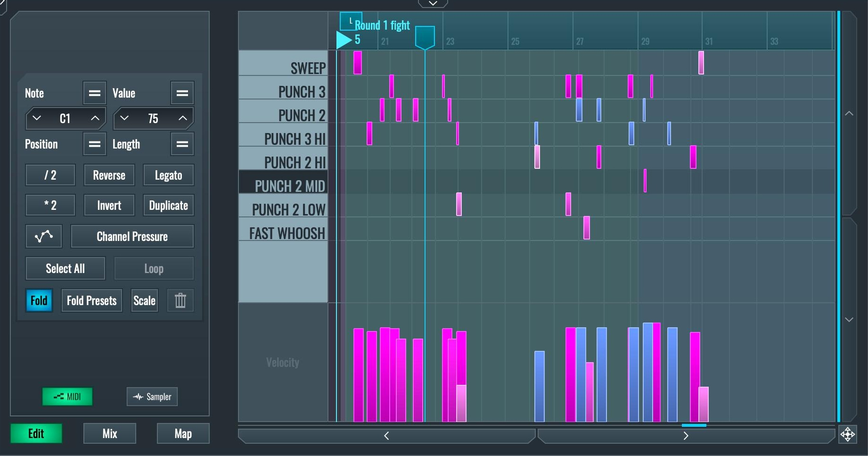Image resolution: width=868 pixels, height=456 pixels.
Task: Click bar 25 on the ruler
Action: tap(515, 41)
